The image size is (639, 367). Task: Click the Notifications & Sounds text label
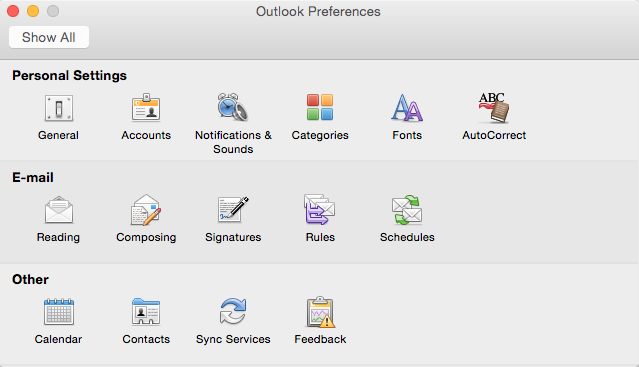click(233, 142)
